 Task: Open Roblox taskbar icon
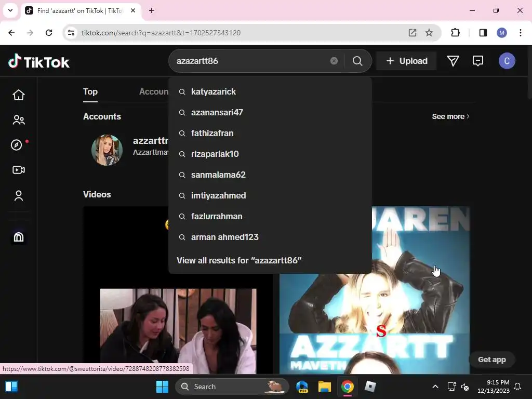(370, 387)
